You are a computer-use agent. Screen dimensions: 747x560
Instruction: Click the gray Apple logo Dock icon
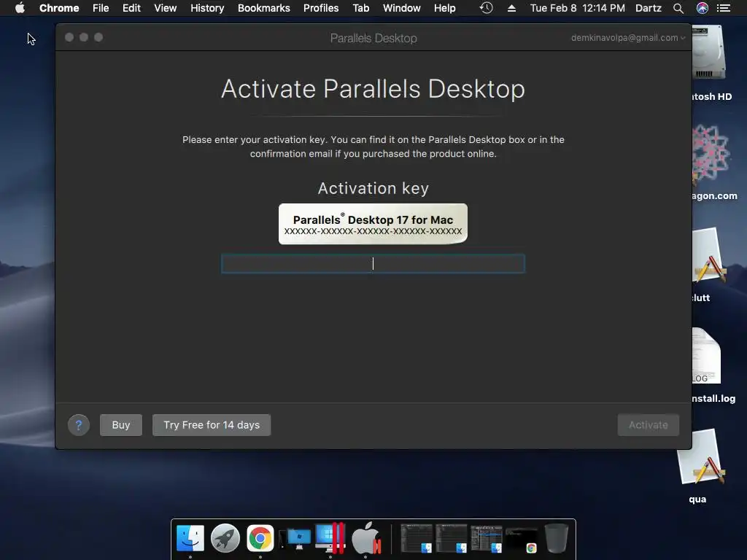click(x=366, y=539)
